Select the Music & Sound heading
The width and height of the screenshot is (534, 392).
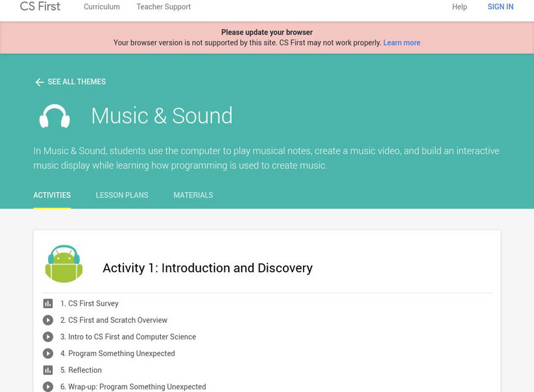tap(162, 116)
